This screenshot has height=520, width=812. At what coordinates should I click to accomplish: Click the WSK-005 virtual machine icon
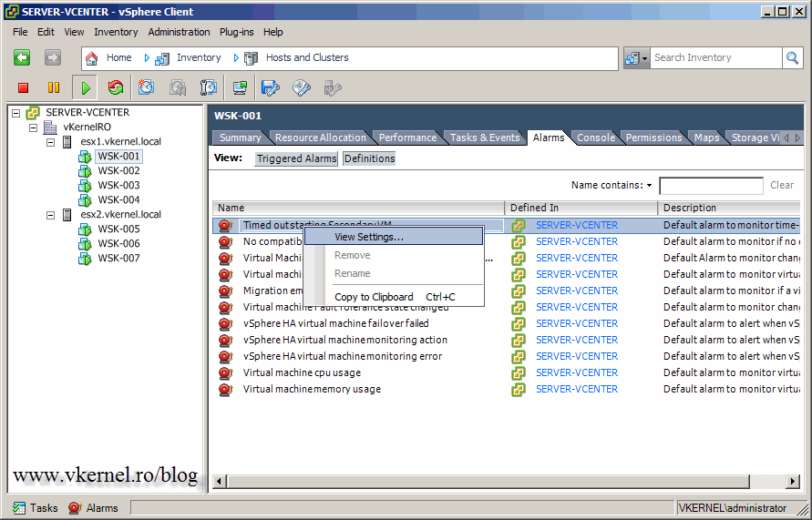point(85,229)
